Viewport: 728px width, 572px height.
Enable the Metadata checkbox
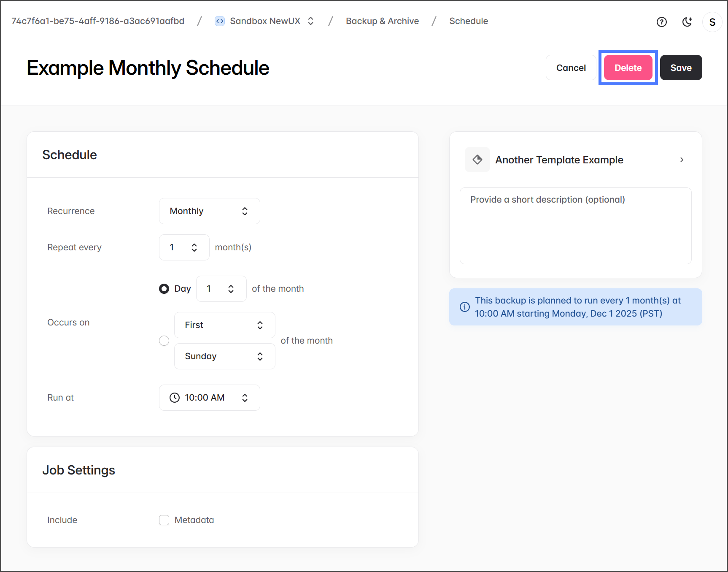(x=164, y=520)
